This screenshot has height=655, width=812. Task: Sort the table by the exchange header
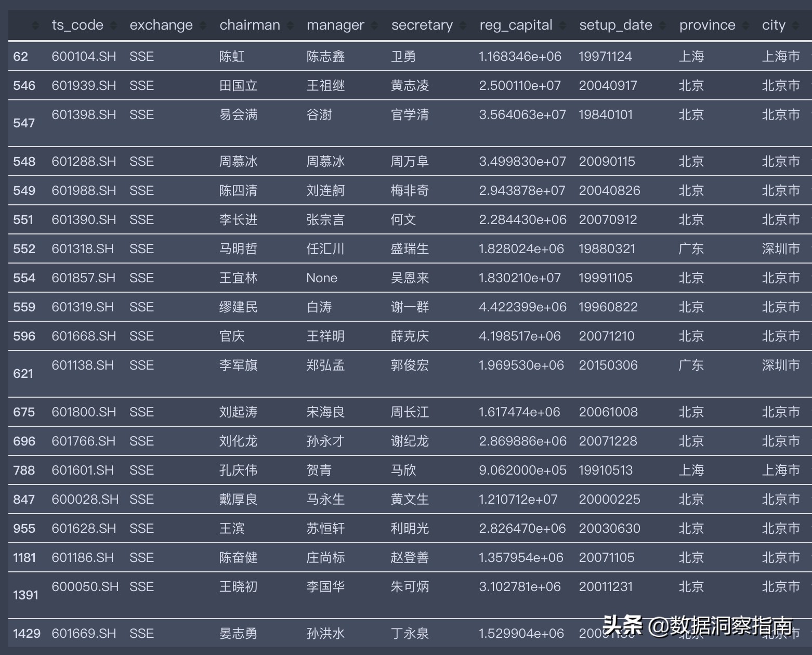point(161,24)
